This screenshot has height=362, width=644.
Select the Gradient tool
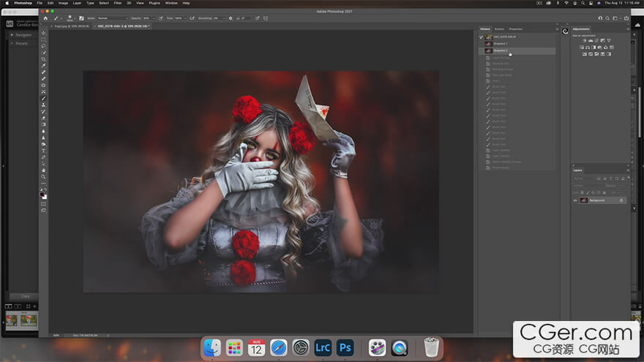coord(43,125)
